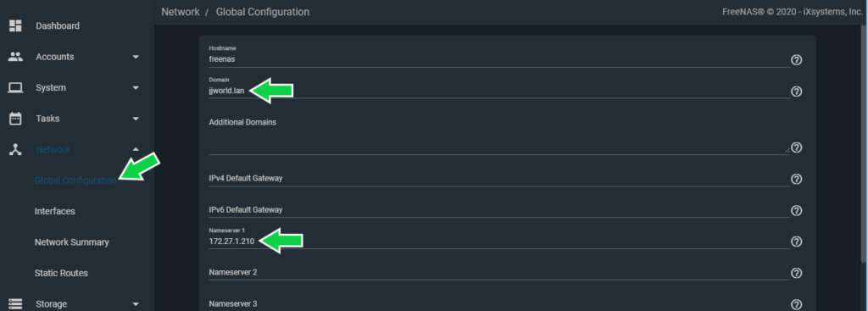Screen dimensions: 868x311
Task: Expand the System menu arrow
Action: pyautogui.click(x=136, y=88)
